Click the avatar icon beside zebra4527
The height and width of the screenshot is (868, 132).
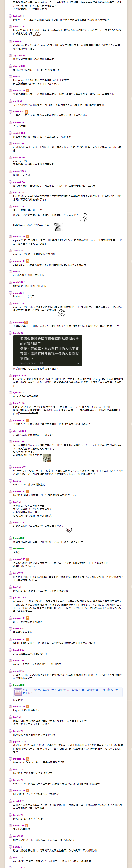pos(10,251)
